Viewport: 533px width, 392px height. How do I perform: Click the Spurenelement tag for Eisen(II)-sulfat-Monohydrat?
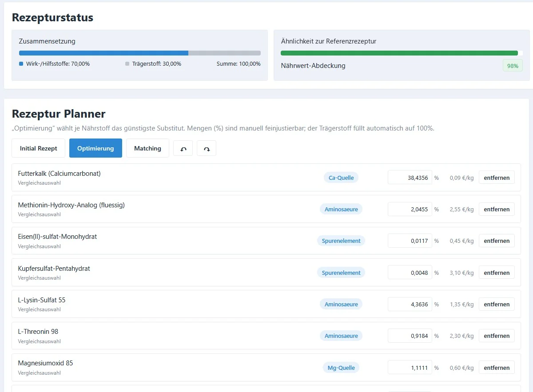[341, 241]
